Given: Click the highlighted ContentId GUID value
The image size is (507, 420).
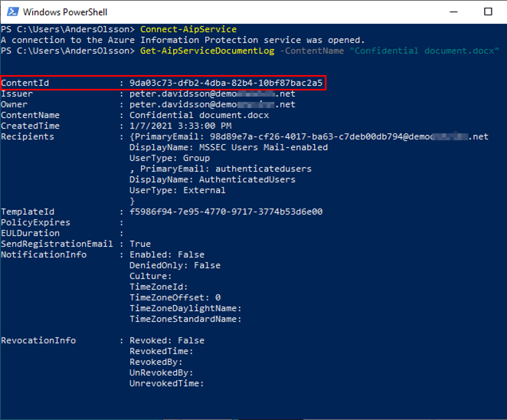Looking at the screenshot, I should [226, 82].
